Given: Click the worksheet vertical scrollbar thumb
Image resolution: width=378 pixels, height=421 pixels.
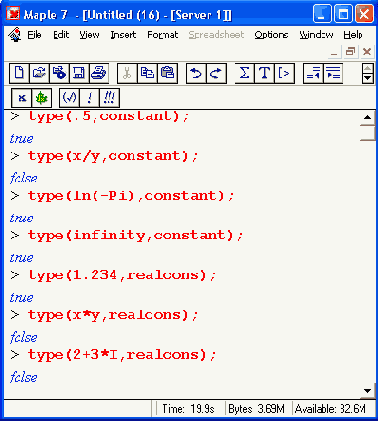Looking at the screenshot, I should point(368,133).
